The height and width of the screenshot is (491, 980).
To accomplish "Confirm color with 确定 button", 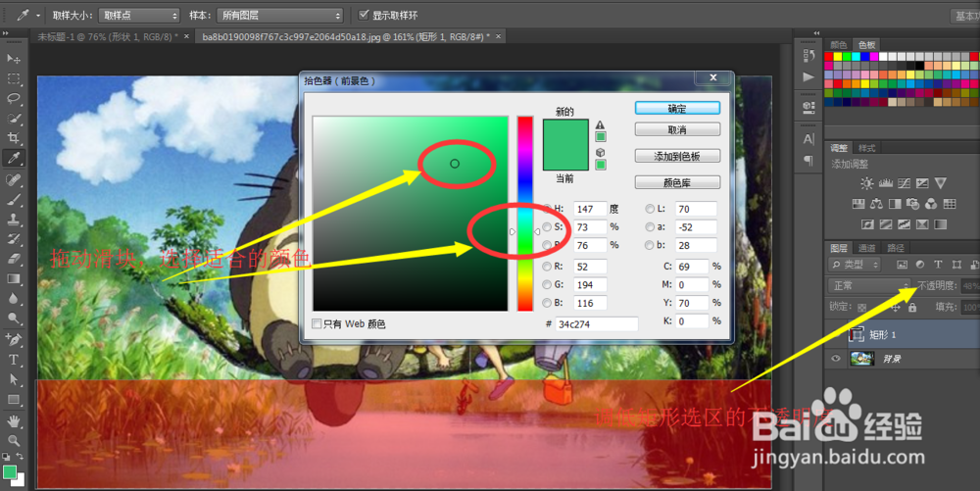I will [677, 108].
